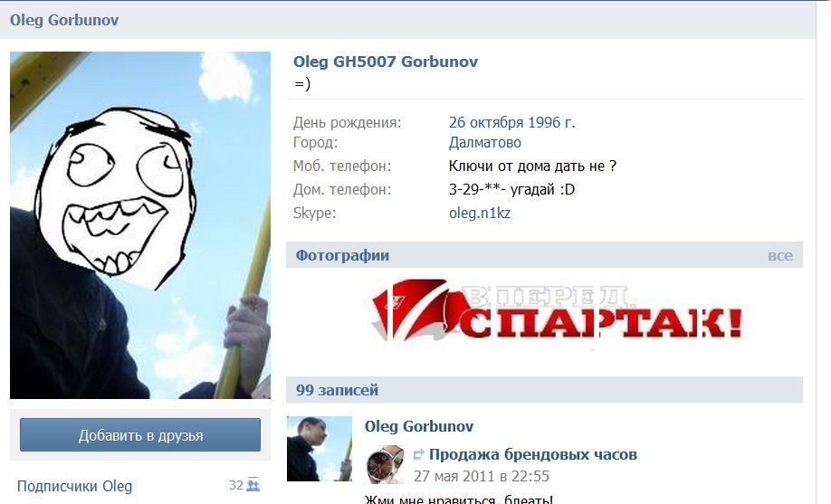This screenshot has width=831, height=504.
Task: Click post author name Oleg Gorbunov
Action: (x=419, y=426)
